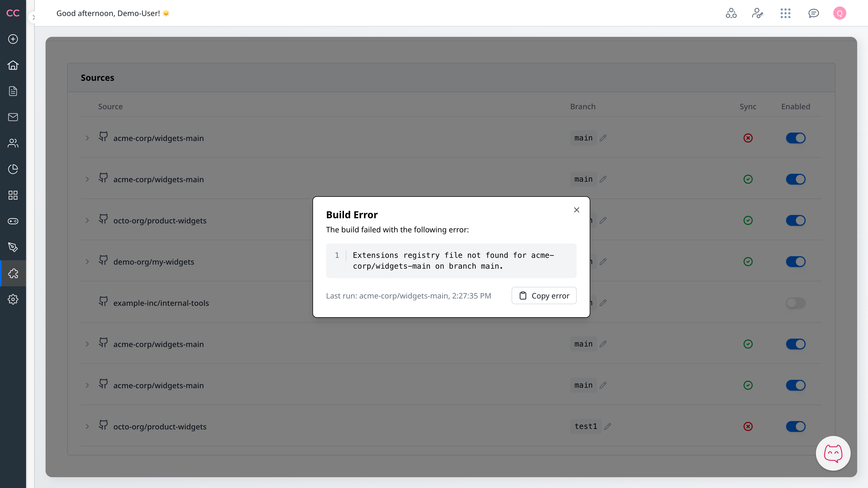Disable the first acme-corp/widgets-main source toggle
This screenshot has height=488, width=868.
point(796,138)
